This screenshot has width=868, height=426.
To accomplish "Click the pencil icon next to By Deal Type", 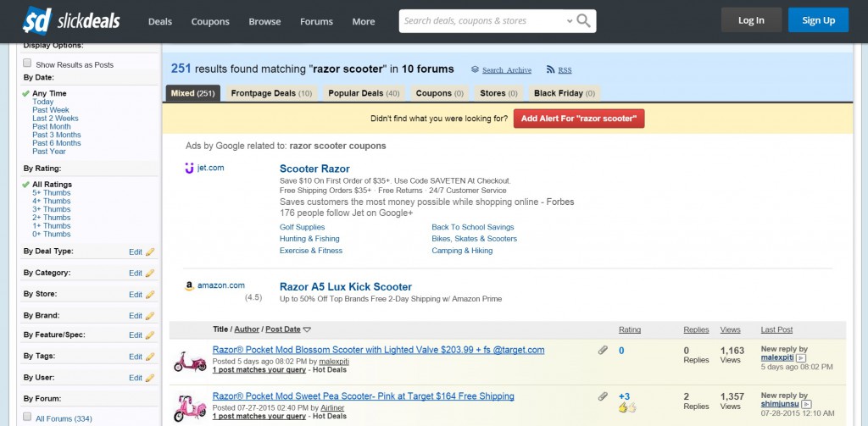I will 150,252.
